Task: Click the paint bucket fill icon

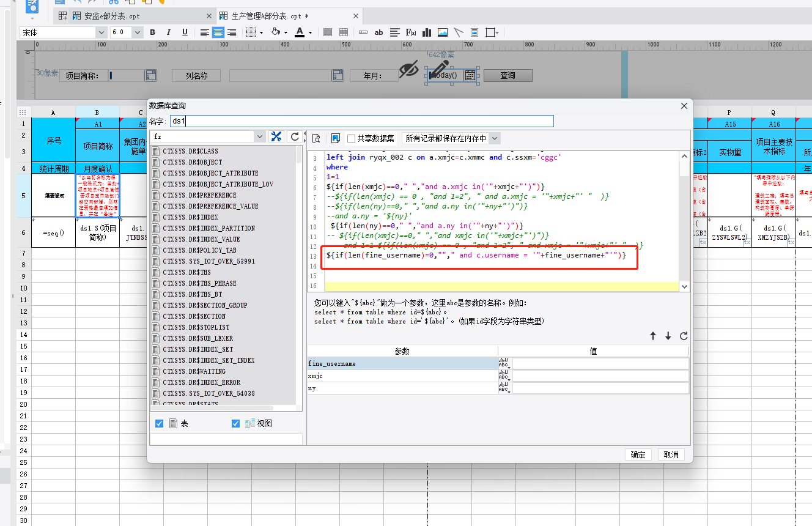Action: (x=276, y=32)
